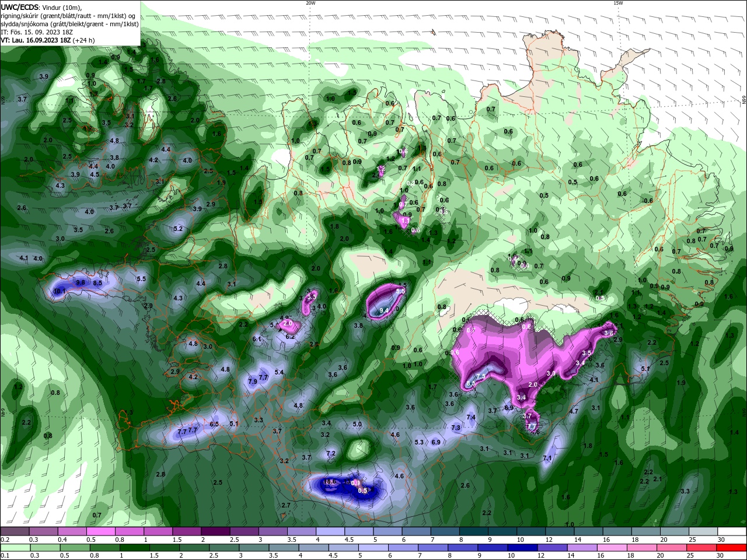Select the dark teal legend swatch labeled 8
Viewport: 747px width, 560px height.
tap(474, 531)
